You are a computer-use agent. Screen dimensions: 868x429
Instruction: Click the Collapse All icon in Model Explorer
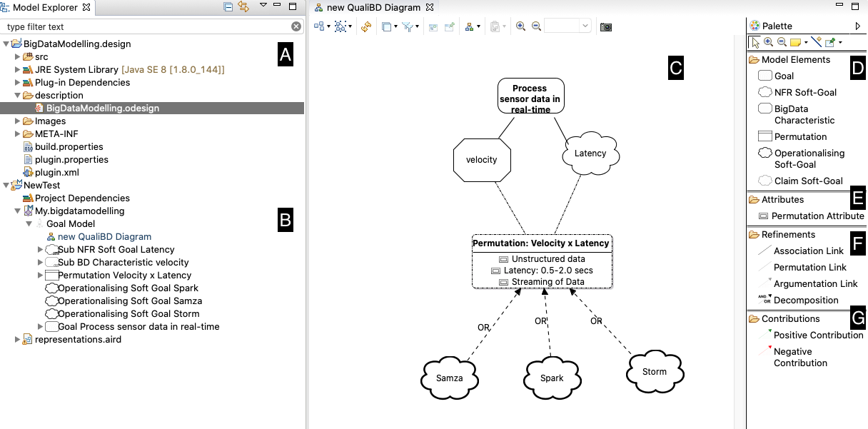pyautogui.click(x=228, y=7)
